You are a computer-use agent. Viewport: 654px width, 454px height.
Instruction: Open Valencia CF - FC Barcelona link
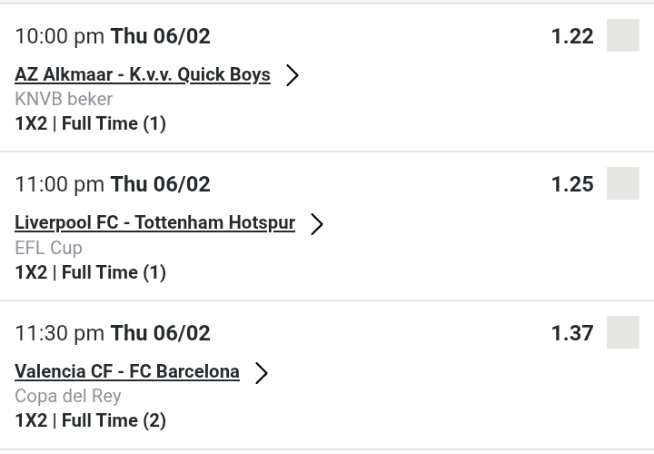coord(127,372)
